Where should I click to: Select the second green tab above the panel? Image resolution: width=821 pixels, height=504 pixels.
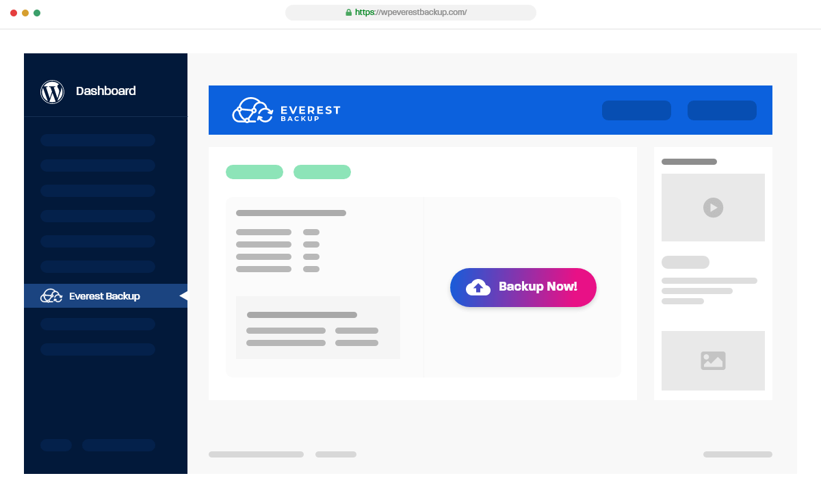point(322,172)
